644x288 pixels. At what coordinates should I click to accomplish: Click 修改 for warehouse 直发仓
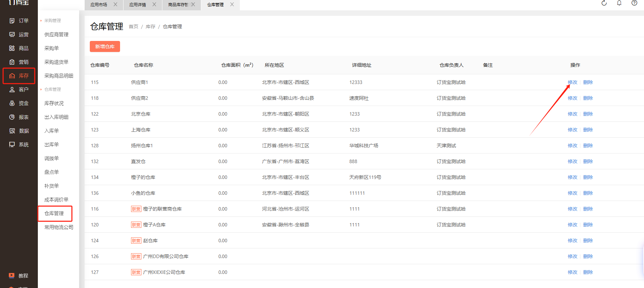coord(572,161)
